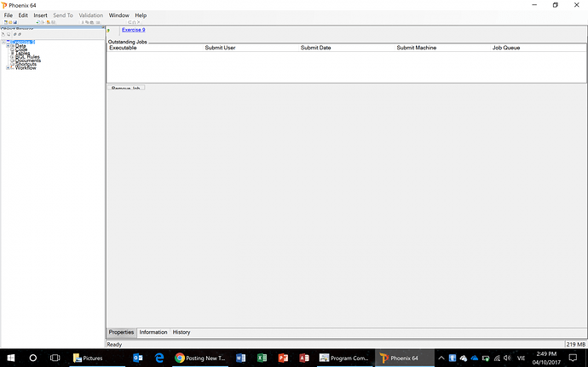Click the Send To menu
The image size is (588, 367).
[63, 15]
